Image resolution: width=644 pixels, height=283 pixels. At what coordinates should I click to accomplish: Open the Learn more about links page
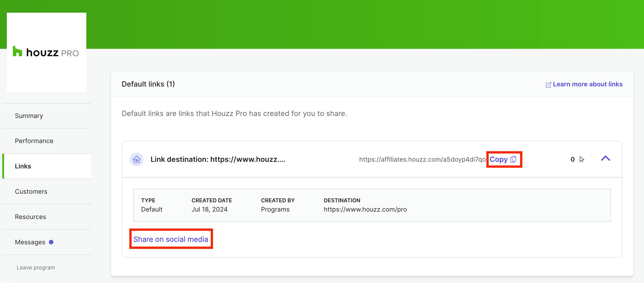(587, 84)
